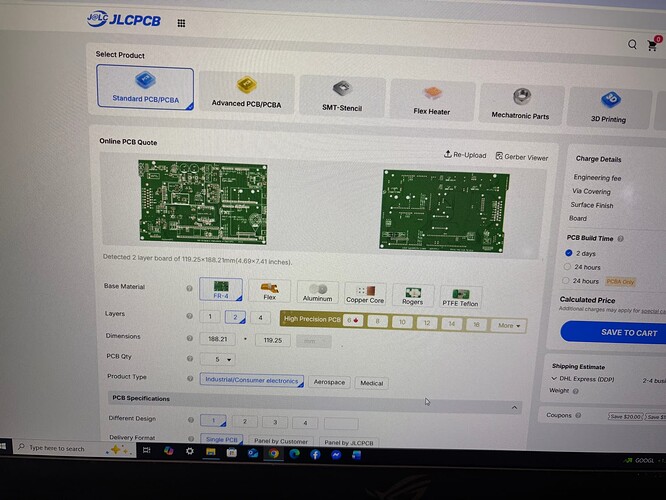Select the first 24 hours build time option
Screen dimensions: 666x500
(569, 268)
